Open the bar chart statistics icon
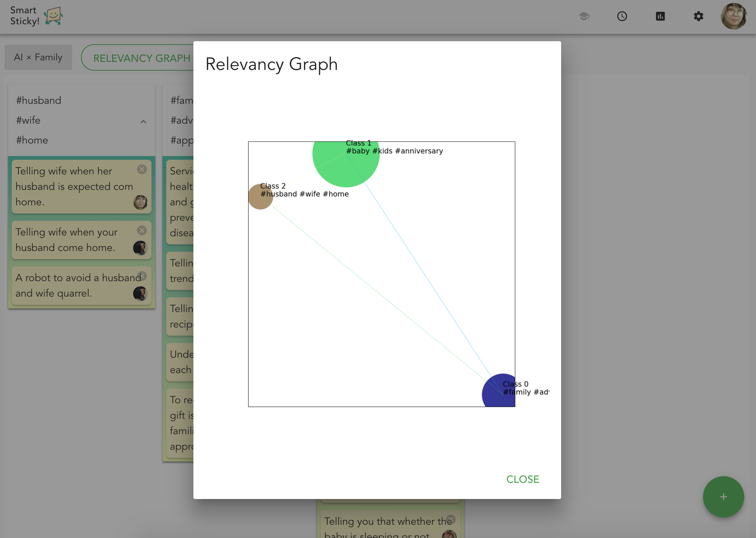 click(x=660, y=16)
